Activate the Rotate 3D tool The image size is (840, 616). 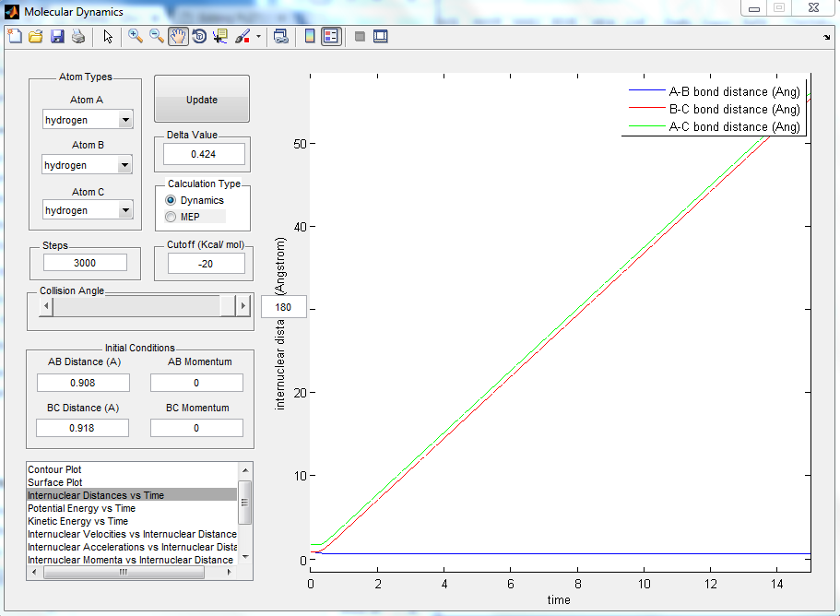pyautogui.click(x=199, y=37)
